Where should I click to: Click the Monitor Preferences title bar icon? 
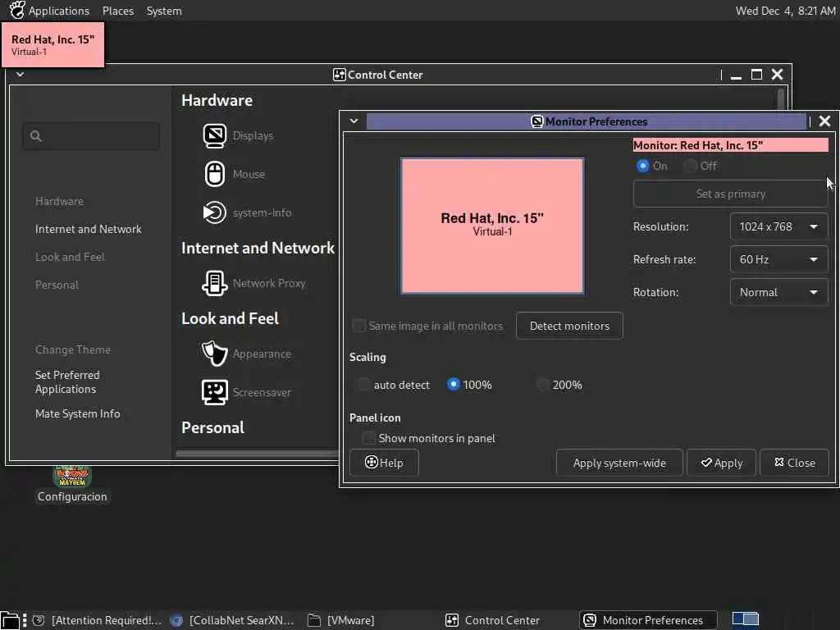[x=536, y=121]
